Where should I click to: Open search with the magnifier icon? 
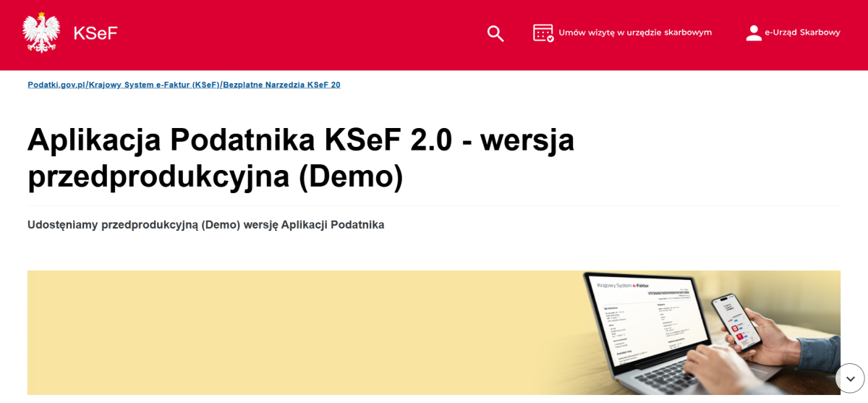pyautogui.click(x=495, y=33)
